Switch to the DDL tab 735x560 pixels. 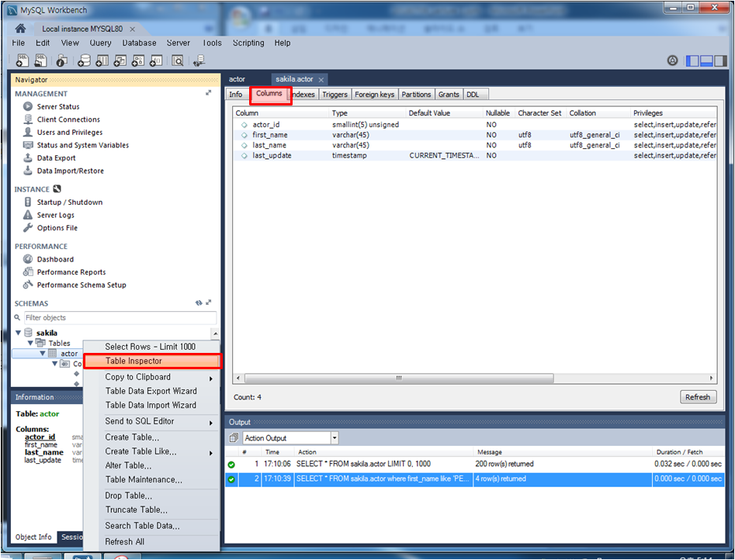(x=475, y=94)
